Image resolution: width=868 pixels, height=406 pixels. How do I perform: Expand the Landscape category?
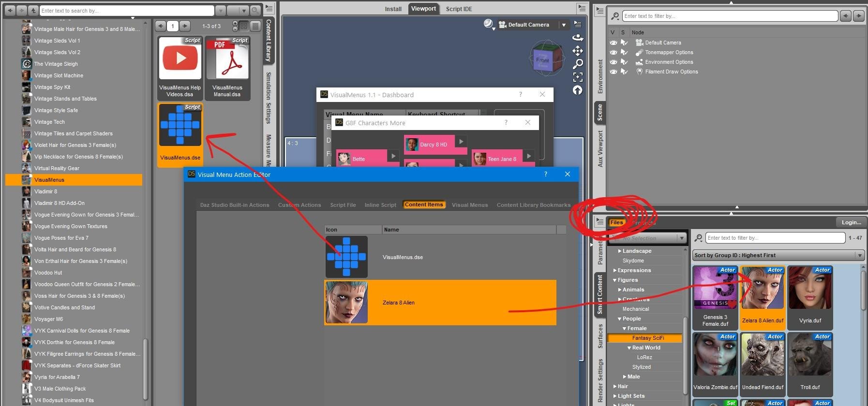(620, 251)
